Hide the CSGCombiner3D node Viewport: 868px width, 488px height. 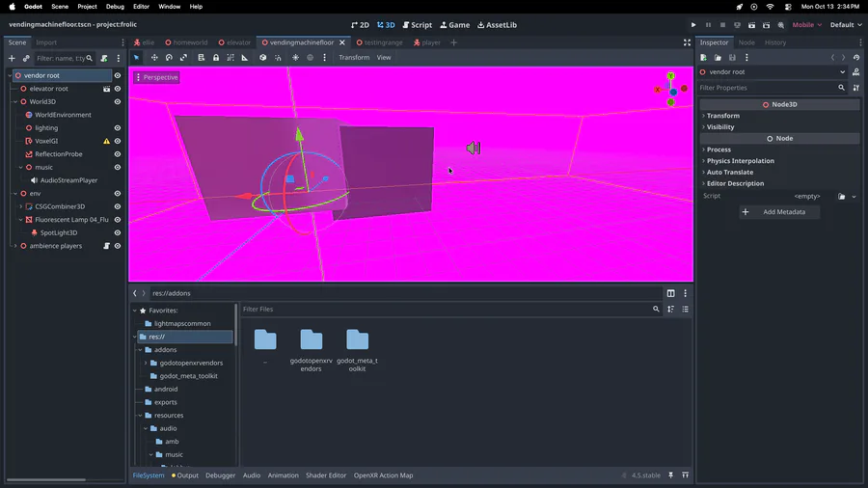118,206
